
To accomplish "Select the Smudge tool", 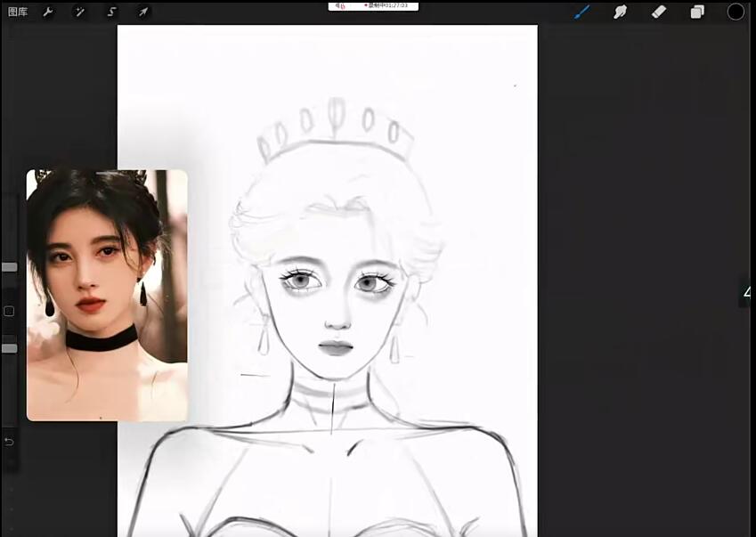I will pos(620,12).
